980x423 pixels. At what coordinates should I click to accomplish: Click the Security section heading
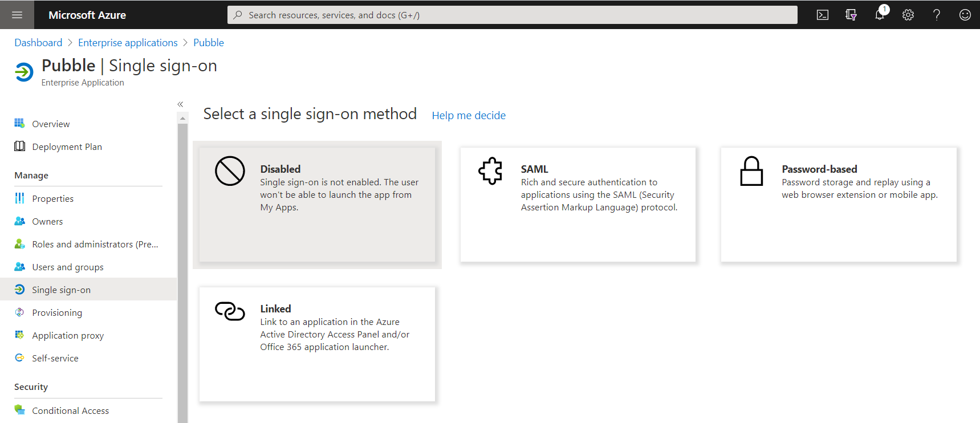31,387
